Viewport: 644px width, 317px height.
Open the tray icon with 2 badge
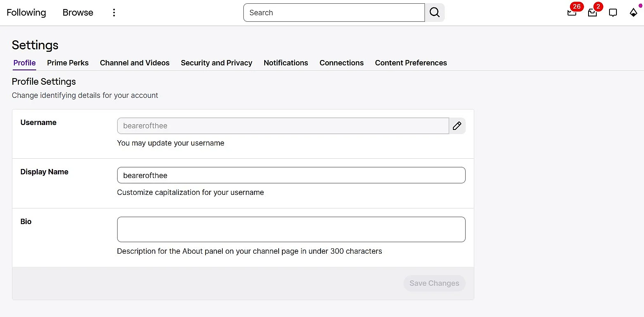(592, 13)
